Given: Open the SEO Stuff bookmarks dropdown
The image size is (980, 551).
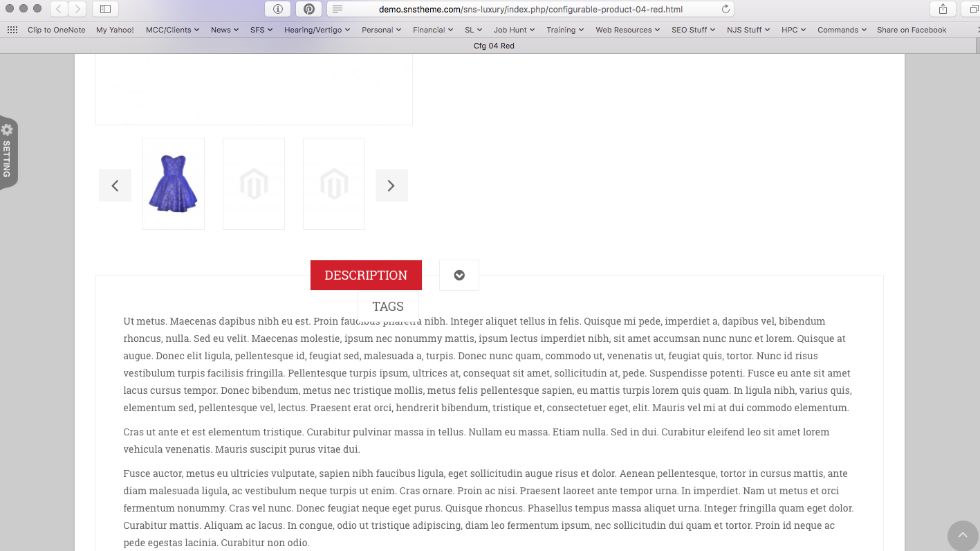Looking at the screenshot, I should [x=693, y=30].
